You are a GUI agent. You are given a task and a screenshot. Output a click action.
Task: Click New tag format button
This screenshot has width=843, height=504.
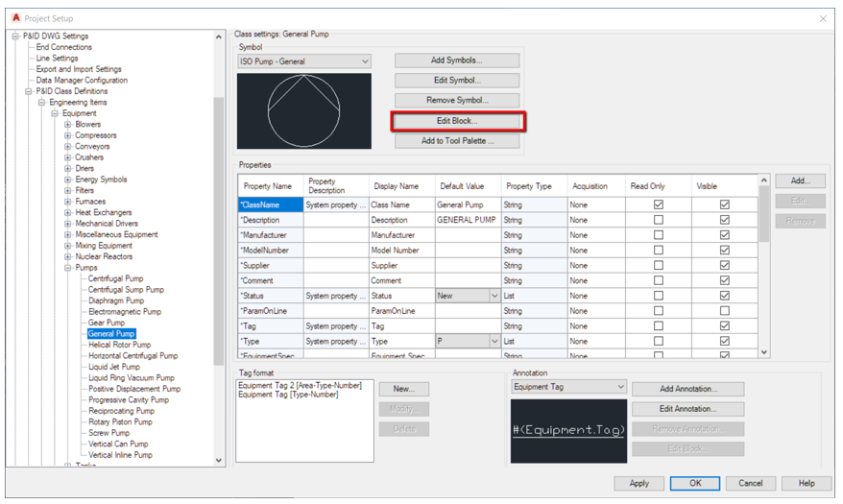(404, 389)
